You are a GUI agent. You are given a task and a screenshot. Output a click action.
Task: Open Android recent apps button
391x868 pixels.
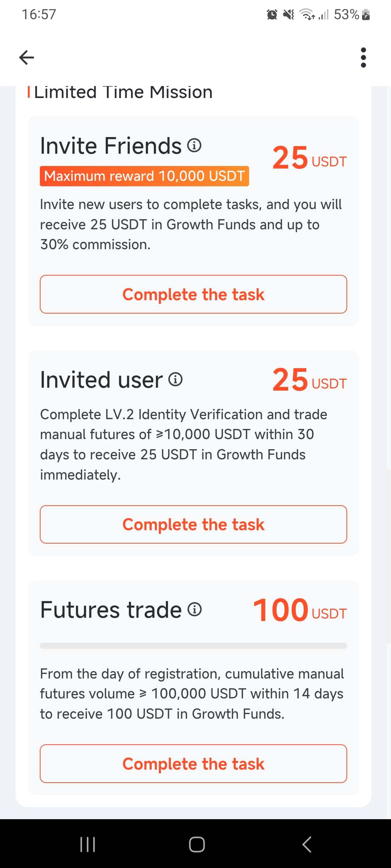point(88,844)
